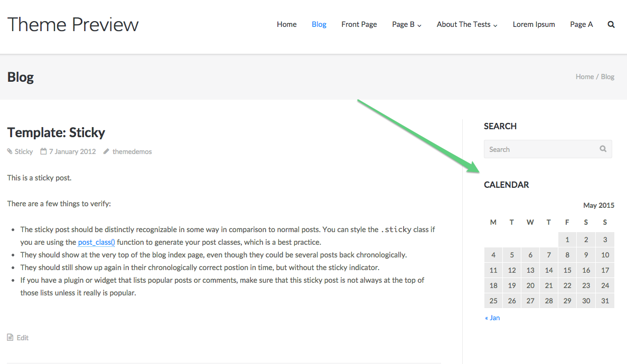627x364 pixels.
Task: Open the Front Page menu item
Action: tap(359, 24)
